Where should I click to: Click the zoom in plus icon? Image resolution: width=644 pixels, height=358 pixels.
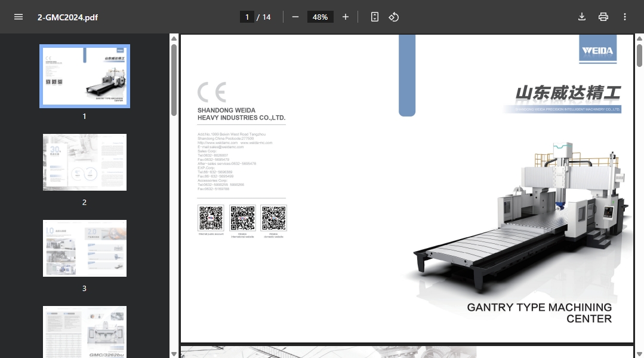346,17
